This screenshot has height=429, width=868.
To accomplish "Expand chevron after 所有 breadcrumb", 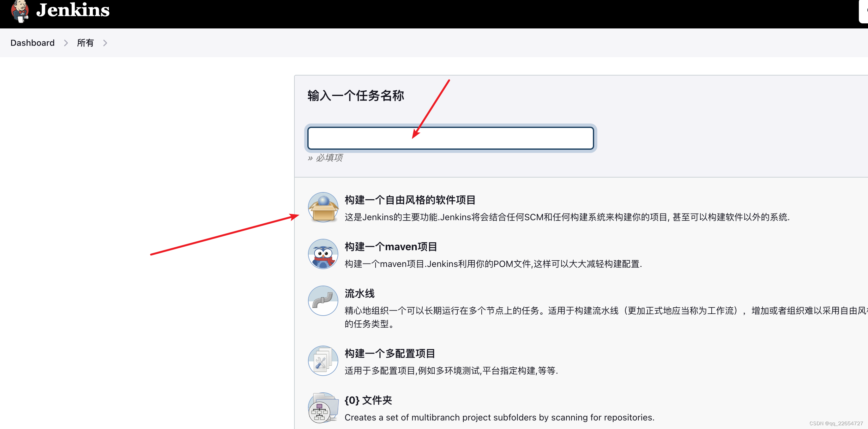I will [x=105, y=43].
